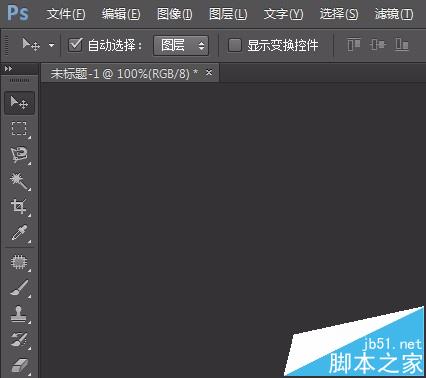Select the Rectangular Marquee tool
The width and height of the screenshot is (426, 378).
pyautogui.click(x=19, y=129)
